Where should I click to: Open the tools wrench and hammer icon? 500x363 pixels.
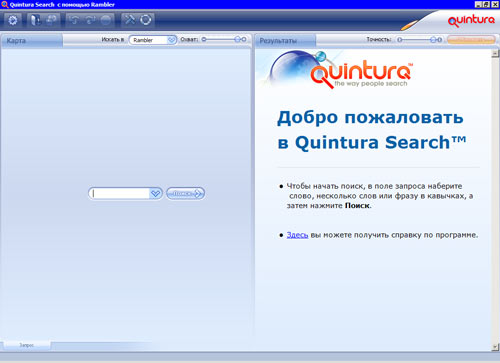tap(130, 20)
